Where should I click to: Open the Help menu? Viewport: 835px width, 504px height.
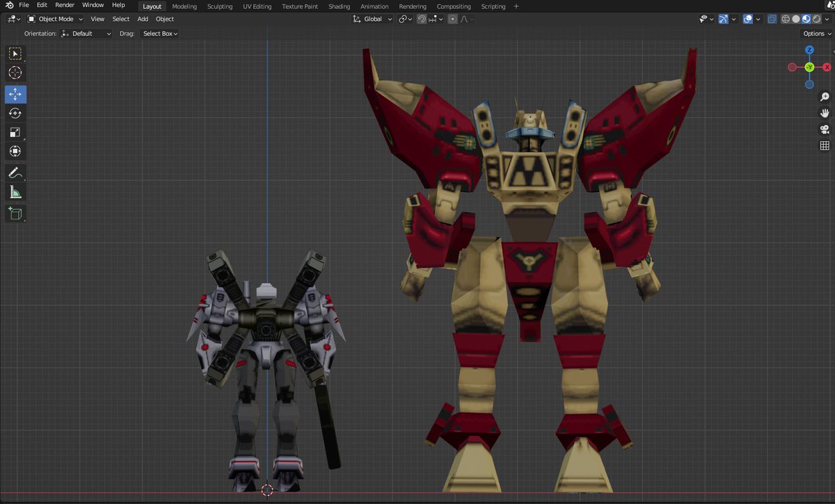[118, 6]
